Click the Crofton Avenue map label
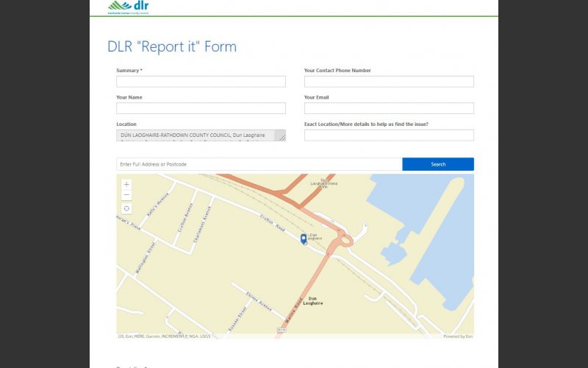 pos(185,218)
